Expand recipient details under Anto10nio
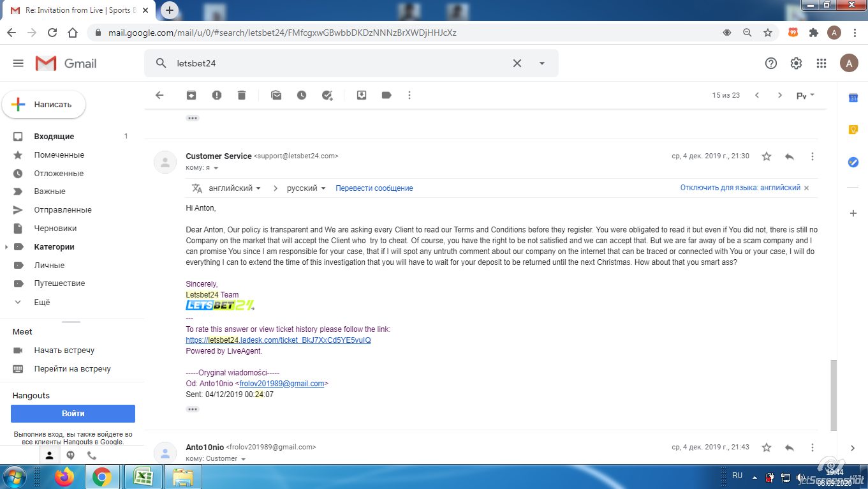The height and width of the screenshot is (489, 868). tap(243, 459)
